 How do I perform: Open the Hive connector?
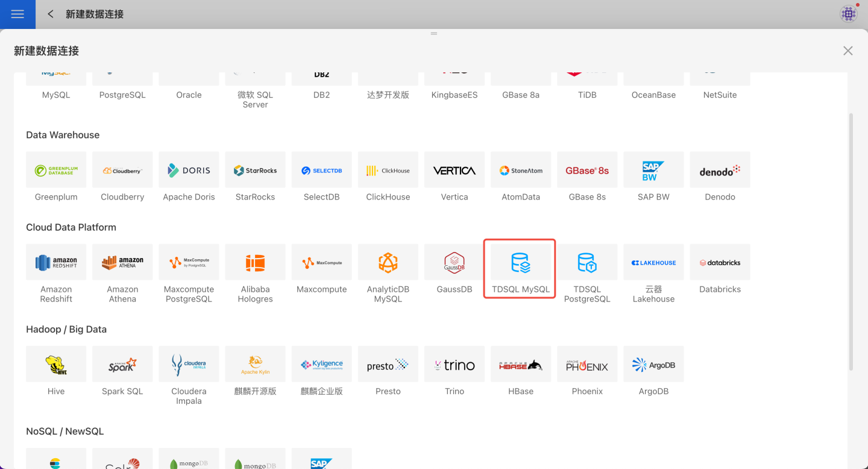(x=56, y=365)
